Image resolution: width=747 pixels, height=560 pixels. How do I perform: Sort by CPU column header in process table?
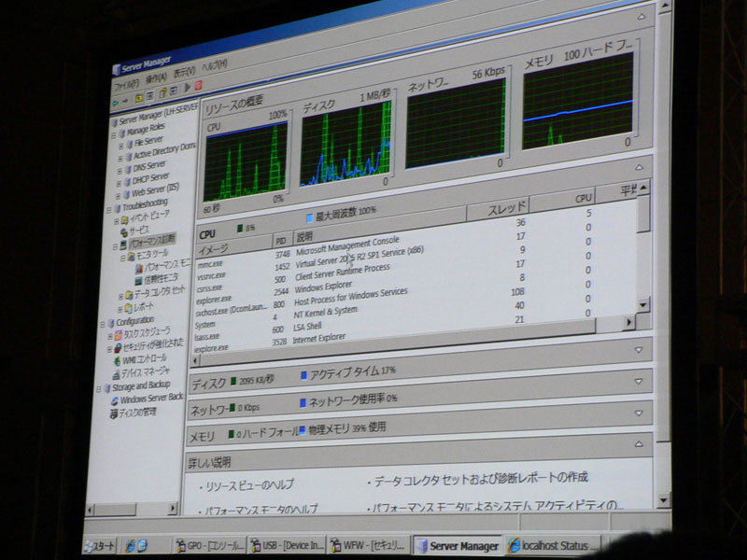(x=562, y=200)
